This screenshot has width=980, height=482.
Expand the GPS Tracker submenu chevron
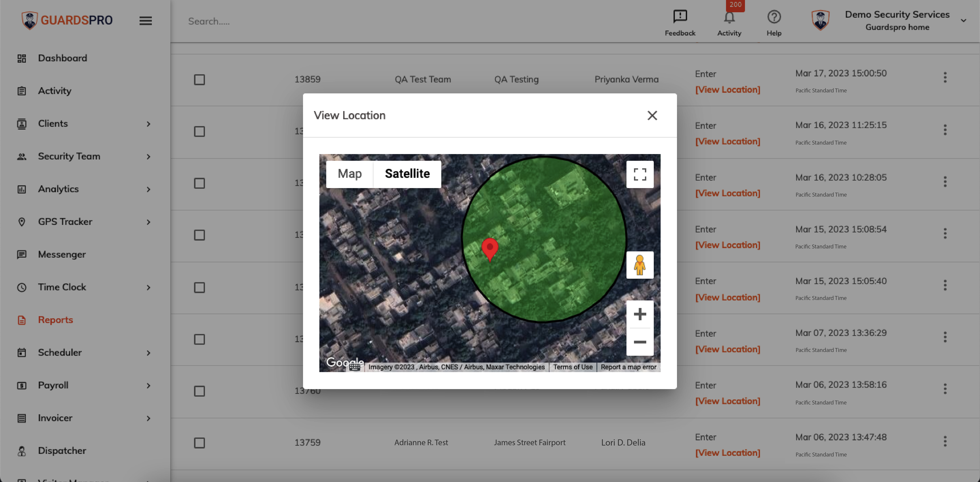pyautogui.click(x=148, y=222)
